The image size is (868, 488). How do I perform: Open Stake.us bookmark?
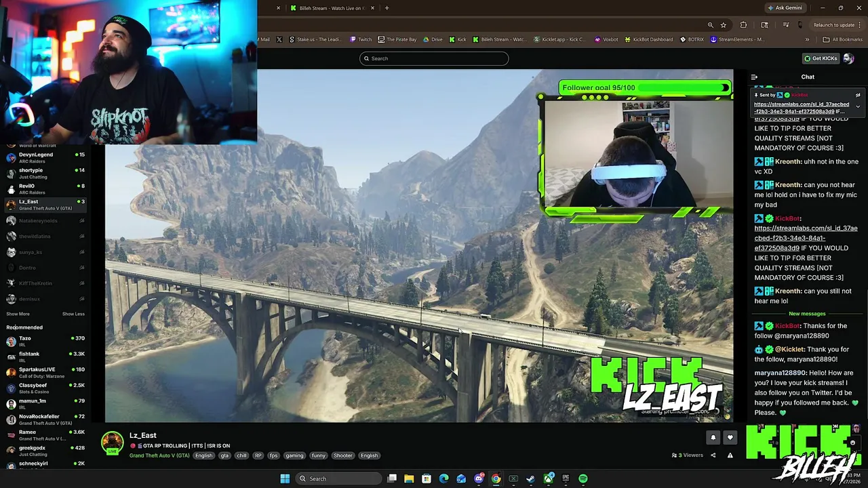pyautogui.click(x=315, y=39)
